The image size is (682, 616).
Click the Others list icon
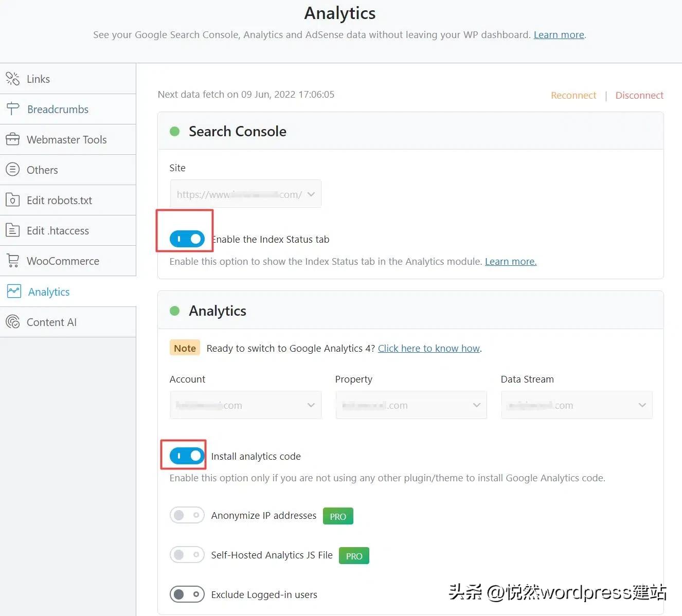coord(13,170)
